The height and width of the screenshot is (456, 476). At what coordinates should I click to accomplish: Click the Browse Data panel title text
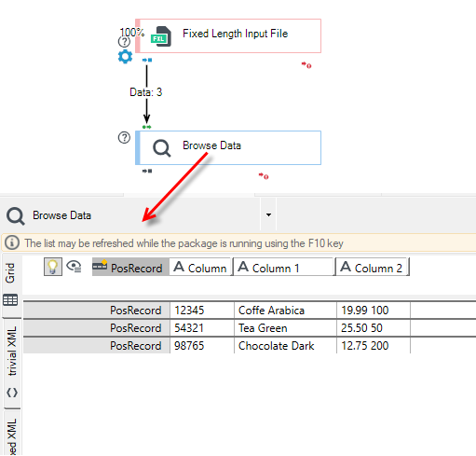point(61,215)
